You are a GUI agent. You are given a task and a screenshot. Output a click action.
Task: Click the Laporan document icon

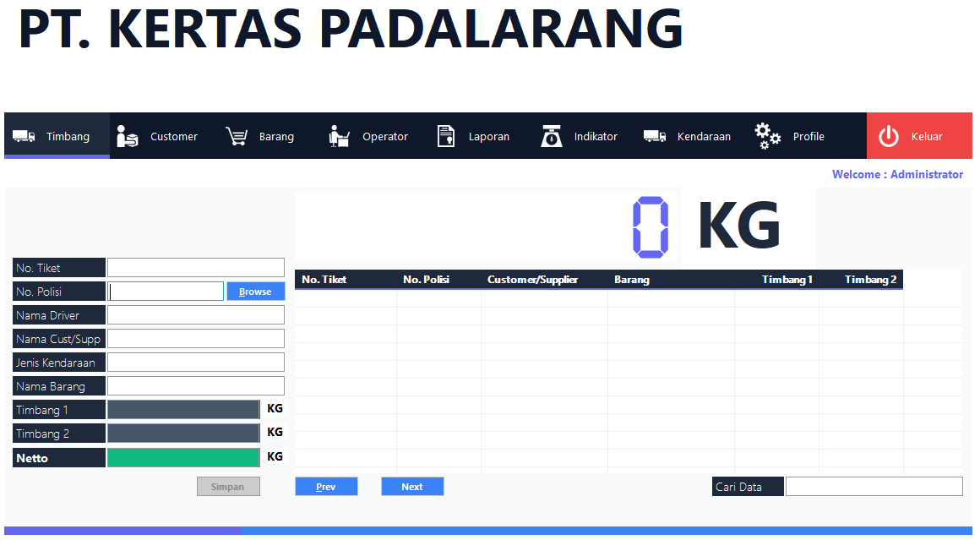tap(445, 135)
